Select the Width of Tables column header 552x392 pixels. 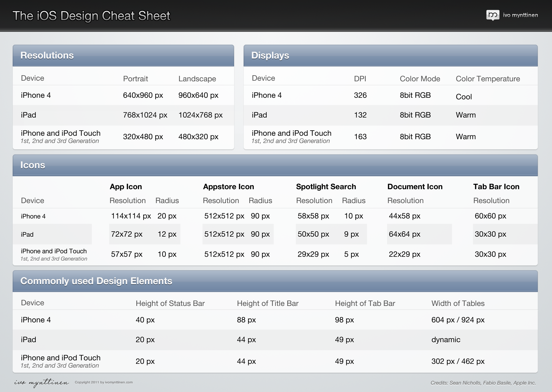(458, 303)
